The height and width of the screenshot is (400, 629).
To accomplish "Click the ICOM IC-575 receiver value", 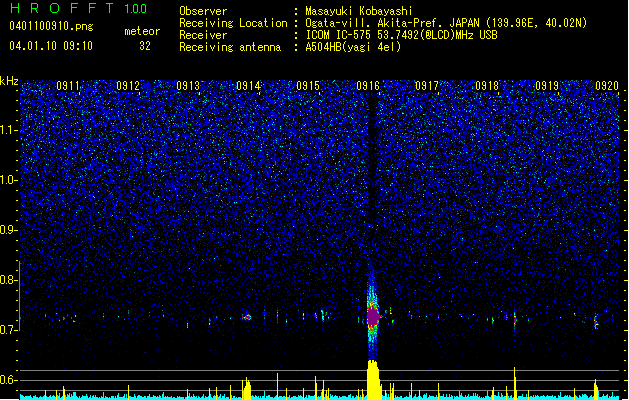I will click(x=401, y=35).
